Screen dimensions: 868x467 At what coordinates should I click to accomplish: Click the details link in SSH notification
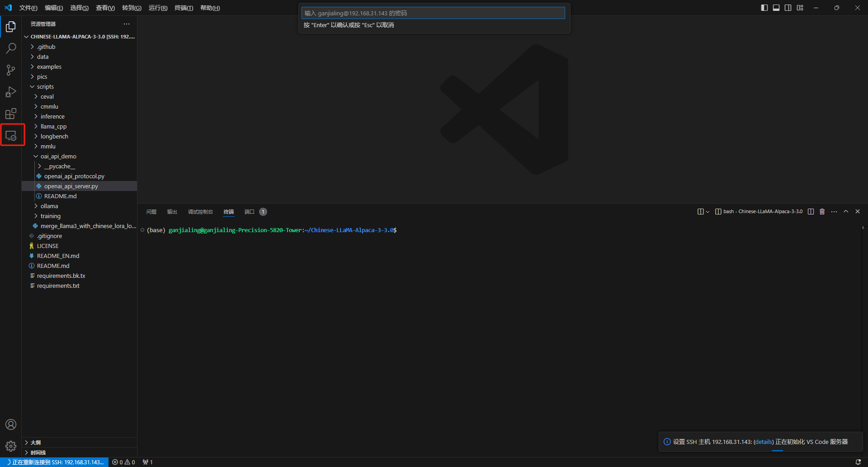(764, 442)
